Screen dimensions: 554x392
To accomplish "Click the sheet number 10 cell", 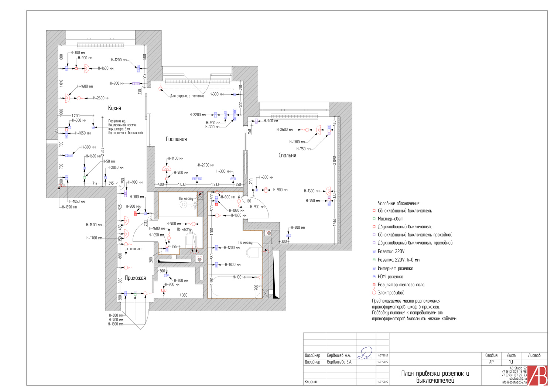I will [511, 362].
